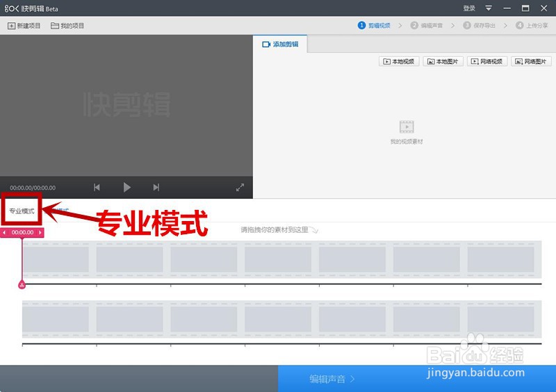
Task: Select first frame of lower filmstrip track
Action: coord(56,319)
